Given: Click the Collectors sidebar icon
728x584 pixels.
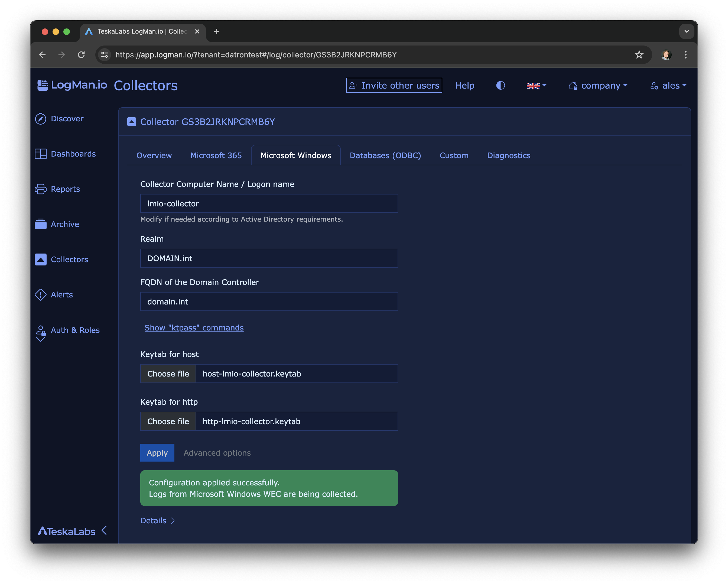Looking at the screenshot, I should [41, 259].
